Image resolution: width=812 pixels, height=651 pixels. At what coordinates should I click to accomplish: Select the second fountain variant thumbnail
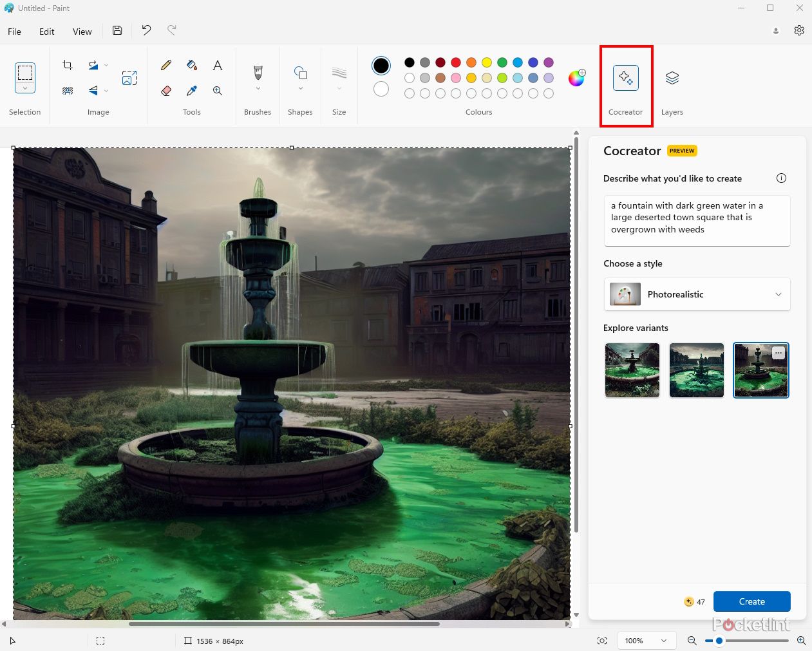click(697, 370)
